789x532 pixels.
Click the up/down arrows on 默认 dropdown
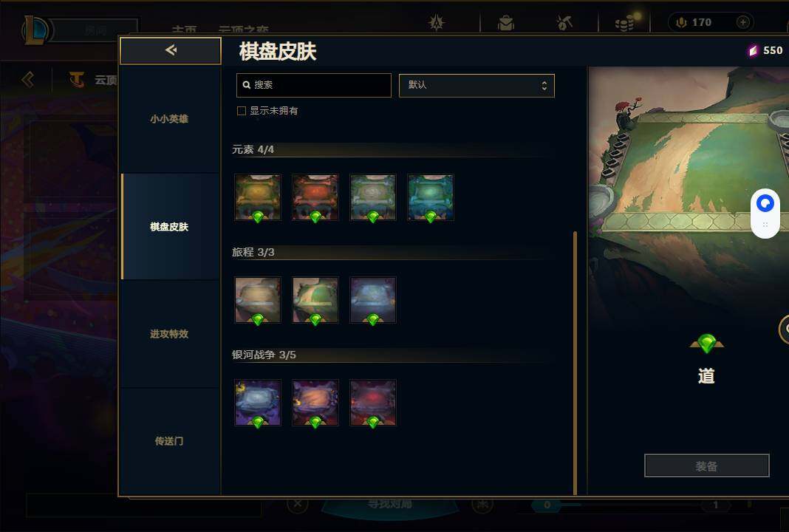click(x=544, y=86)
